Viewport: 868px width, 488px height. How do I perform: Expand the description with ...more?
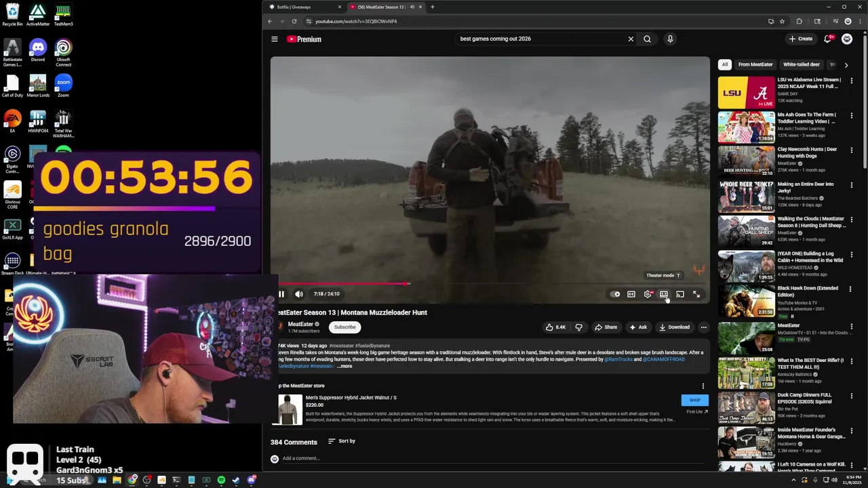click(345, 367)
